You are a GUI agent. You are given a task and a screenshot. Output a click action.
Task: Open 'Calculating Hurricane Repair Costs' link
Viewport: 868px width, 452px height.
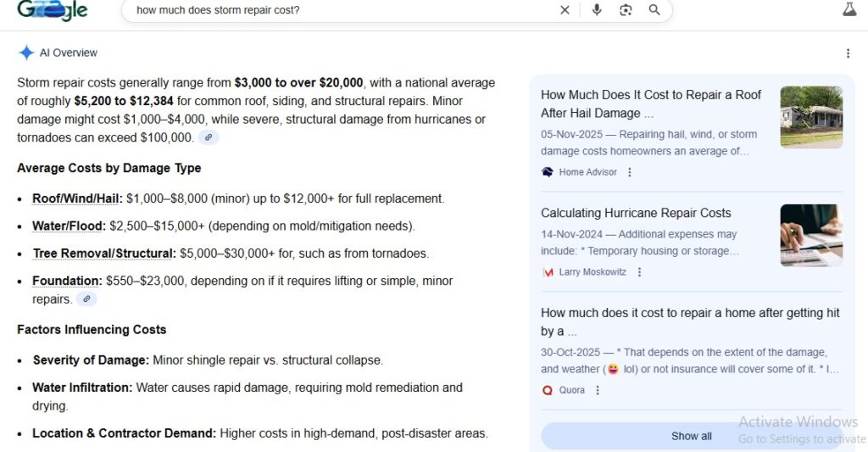636,213
